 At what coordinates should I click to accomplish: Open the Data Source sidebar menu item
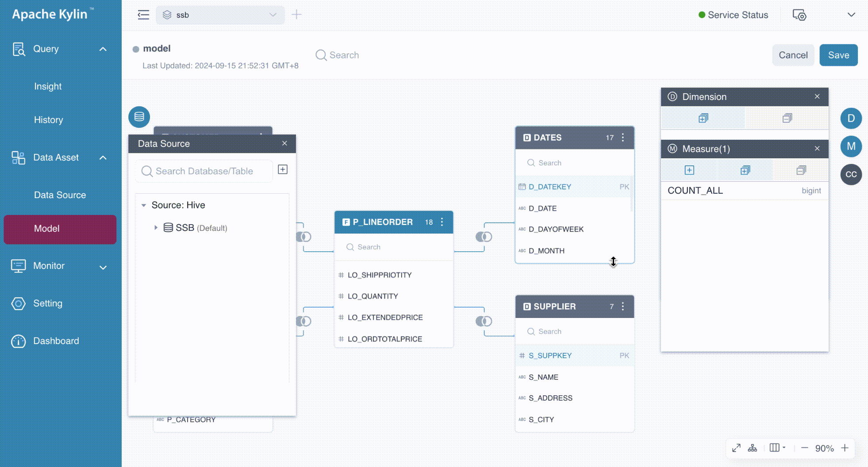tap(60, 195)
